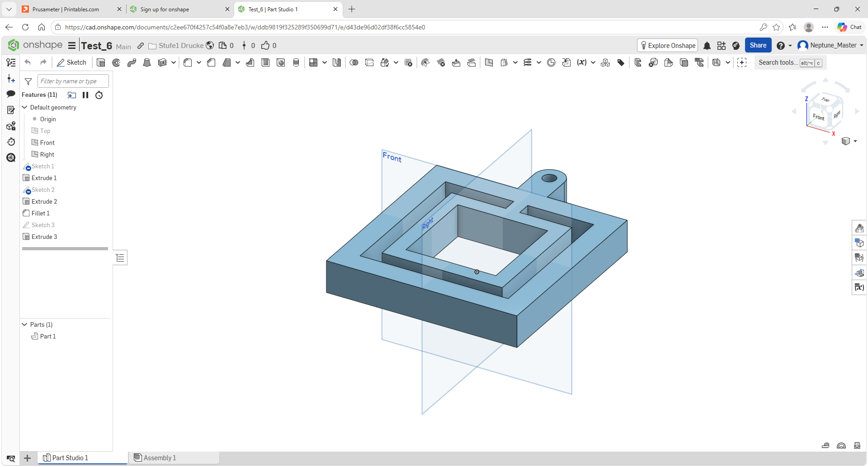This screenshot has width=868, height=467.
Task: Select the Thicken tool
Action: click(x=162, y=62)
